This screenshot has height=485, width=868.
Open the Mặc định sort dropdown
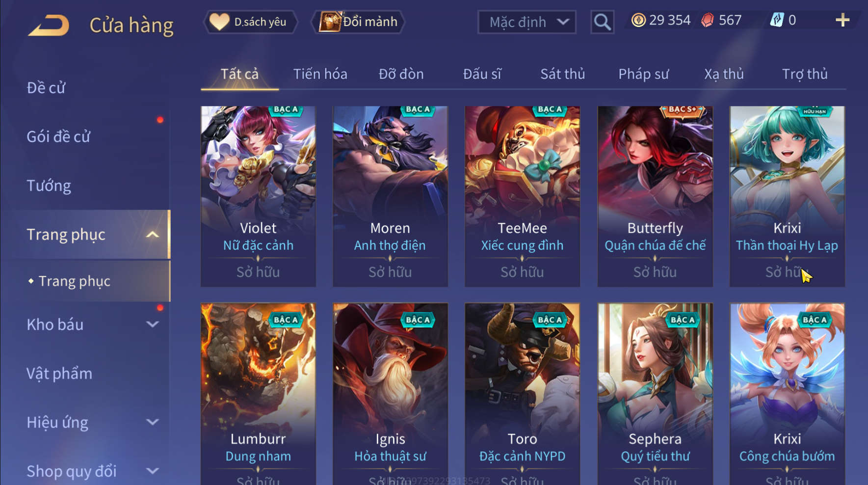(526, 22)
